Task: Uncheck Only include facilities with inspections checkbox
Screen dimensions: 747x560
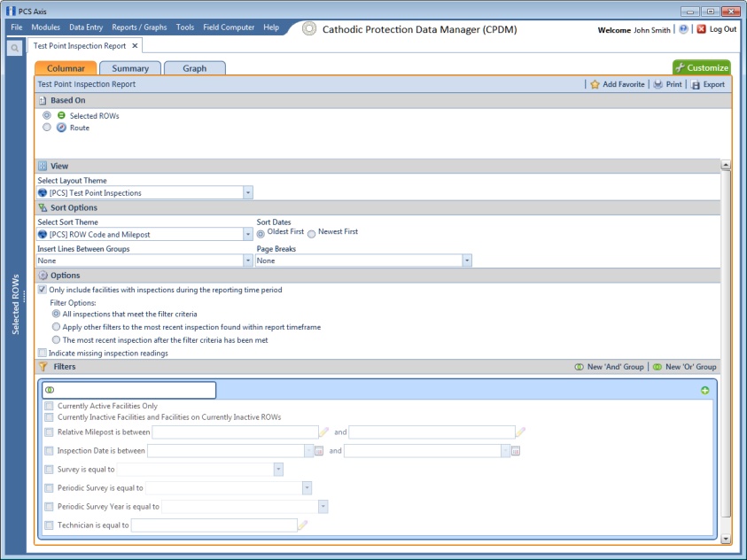Action: (x=43, y=290)
